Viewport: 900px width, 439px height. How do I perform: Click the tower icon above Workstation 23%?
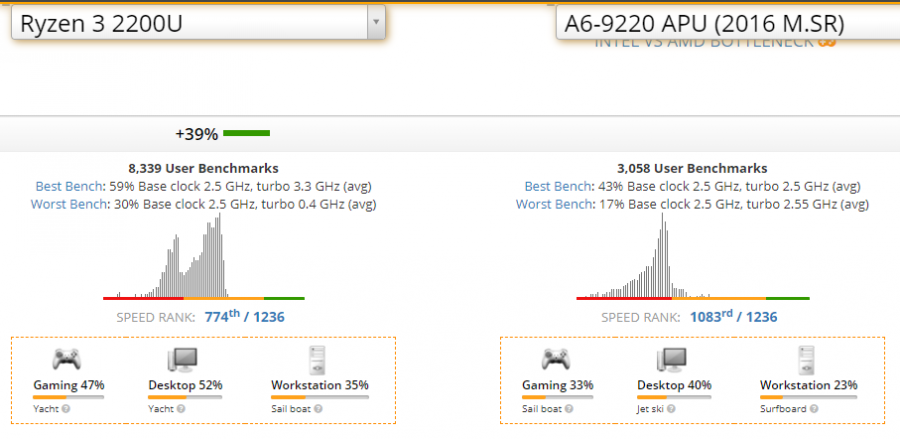[x=806, y=360]
